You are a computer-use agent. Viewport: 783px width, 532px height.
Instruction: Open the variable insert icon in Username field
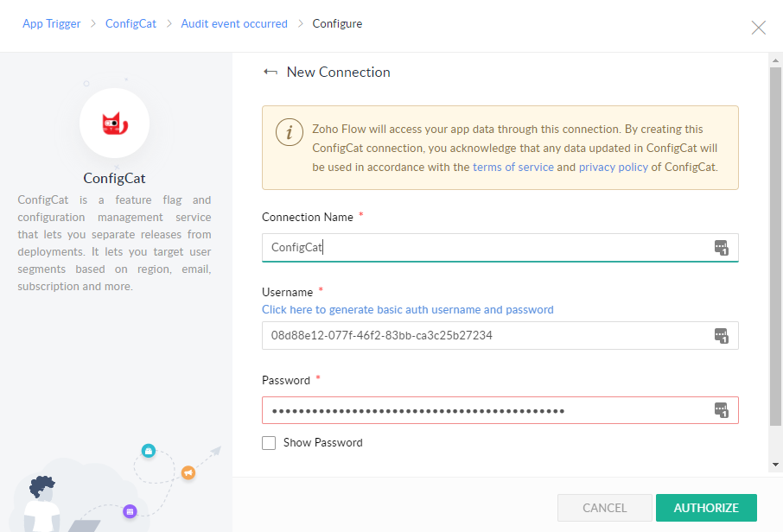tap(723, 336)
